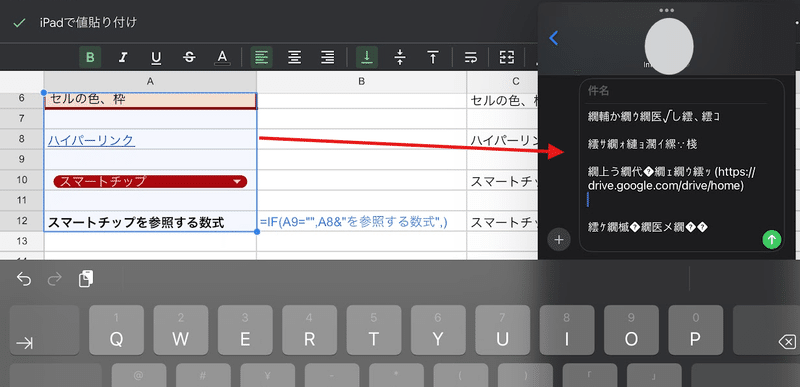
Task: Toggle italic text formatting
Action: [x=122, y=58]
